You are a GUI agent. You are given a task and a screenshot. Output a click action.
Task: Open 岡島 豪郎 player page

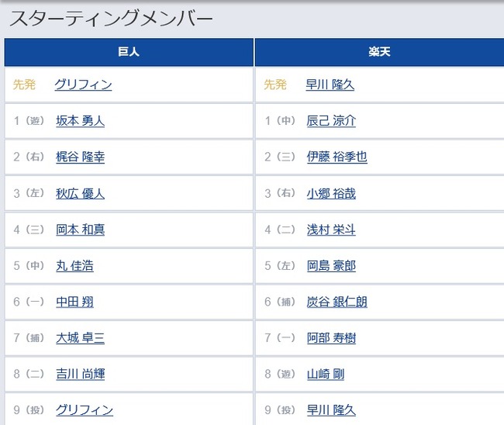(x=331, y=266)
